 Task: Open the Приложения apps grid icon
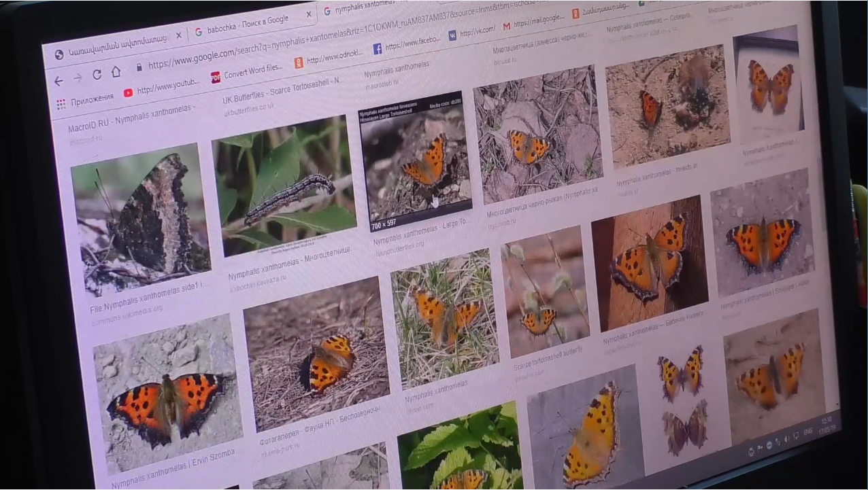coord(61,104)
